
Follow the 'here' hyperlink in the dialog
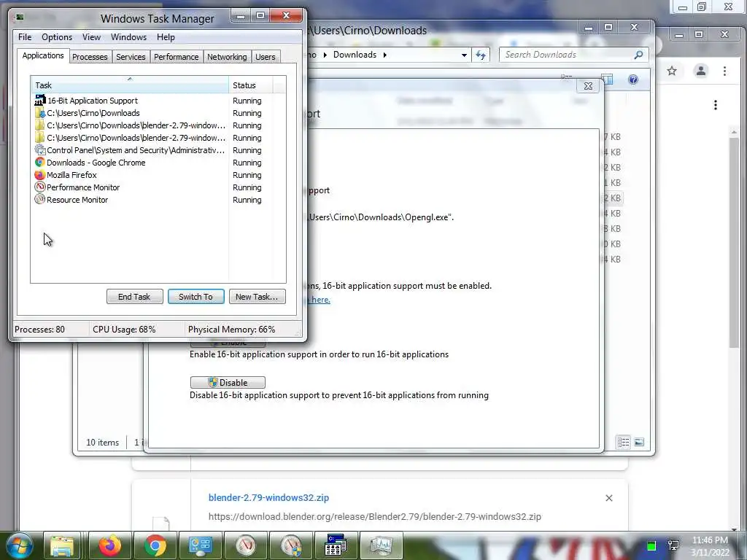coord(320,300)
